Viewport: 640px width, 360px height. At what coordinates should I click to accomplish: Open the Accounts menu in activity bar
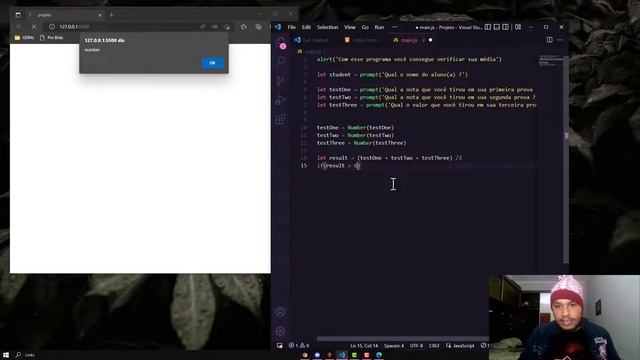(280, 312)
